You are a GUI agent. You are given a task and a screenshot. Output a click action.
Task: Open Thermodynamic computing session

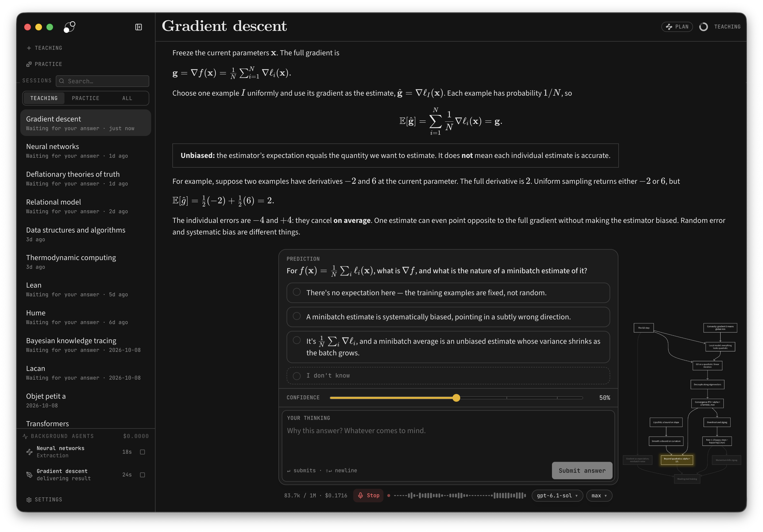(85, 262)
